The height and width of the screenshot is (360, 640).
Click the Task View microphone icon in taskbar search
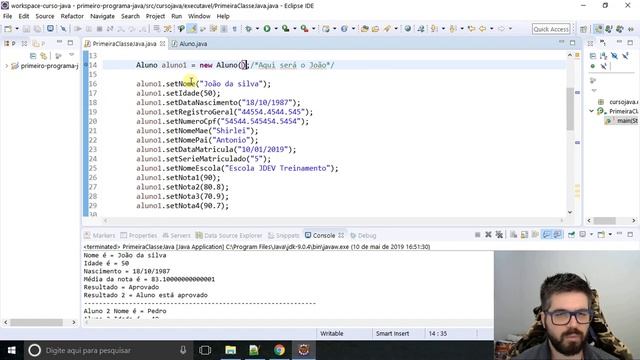[x=183, y=350]
